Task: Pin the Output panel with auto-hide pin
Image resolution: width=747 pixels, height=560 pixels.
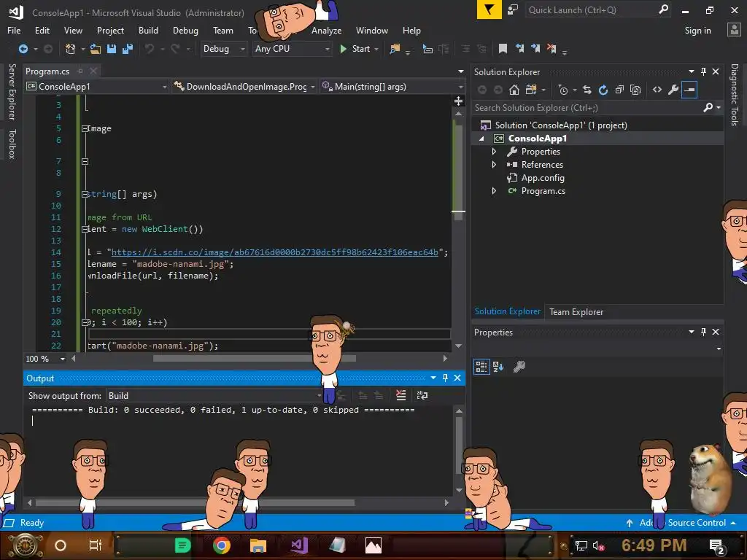Action: click(446, 378)
